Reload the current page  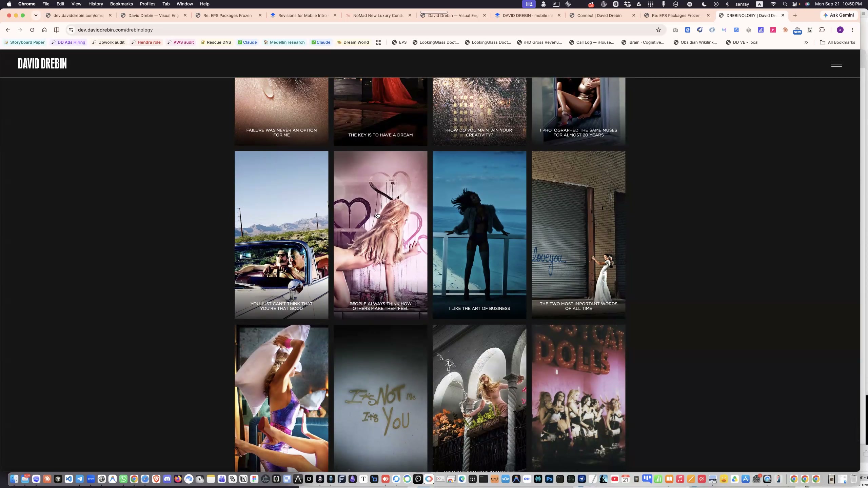pos(32,30)
